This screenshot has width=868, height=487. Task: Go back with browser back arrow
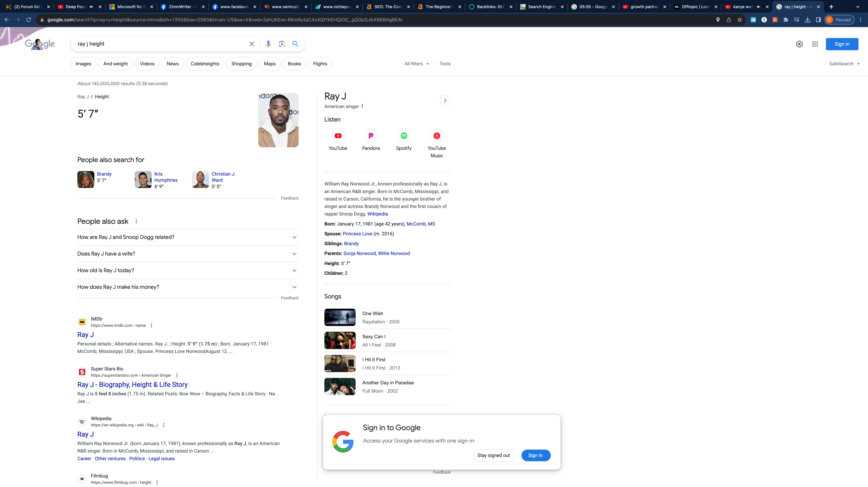[x=7, y=20]
